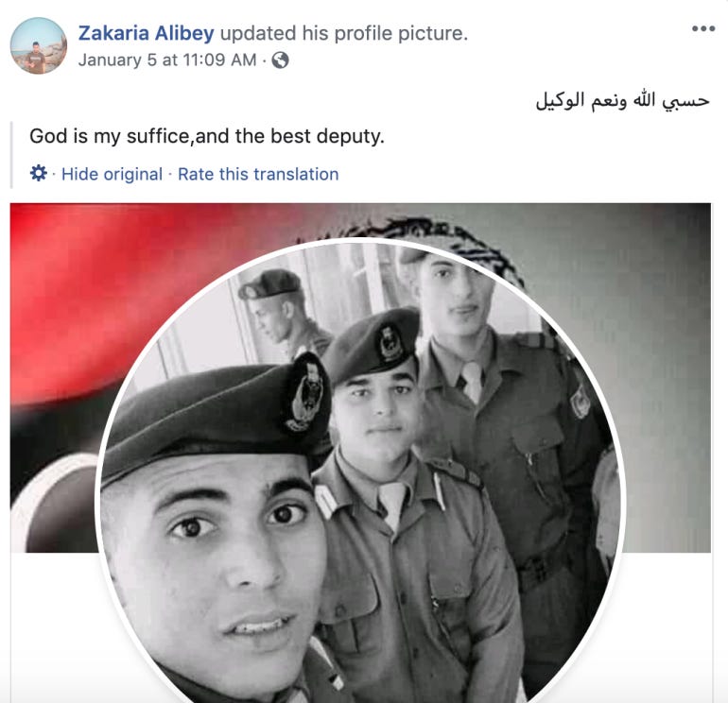Click the tall soldier at the back right
Screen dimensions: 728x703
501,394
